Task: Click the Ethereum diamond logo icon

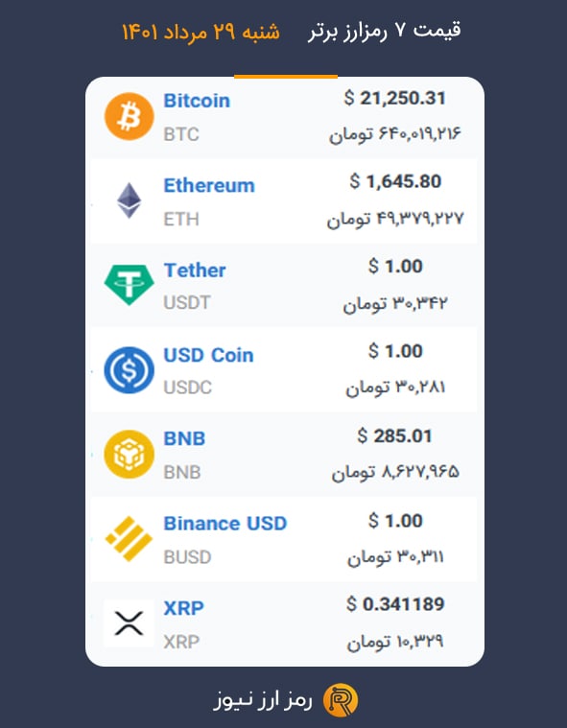Action: pyautogui.click(x=130, y=200)
